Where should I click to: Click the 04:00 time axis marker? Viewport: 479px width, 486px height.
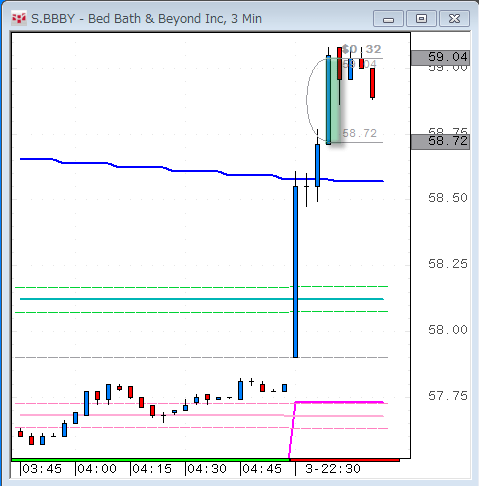(97, 469)
